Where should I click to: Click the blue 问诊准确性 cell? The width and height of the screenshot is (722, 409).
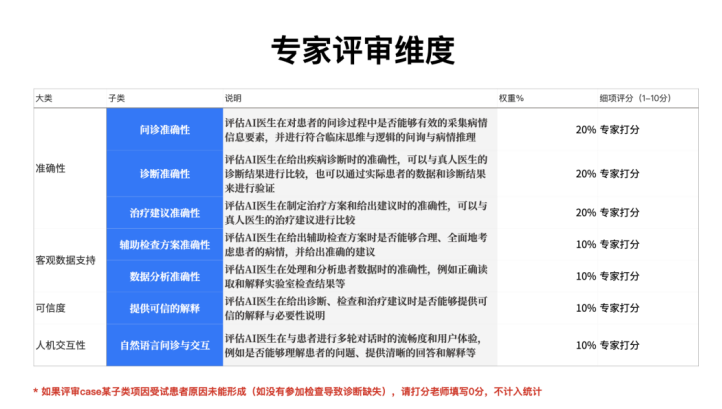[164, 129]
